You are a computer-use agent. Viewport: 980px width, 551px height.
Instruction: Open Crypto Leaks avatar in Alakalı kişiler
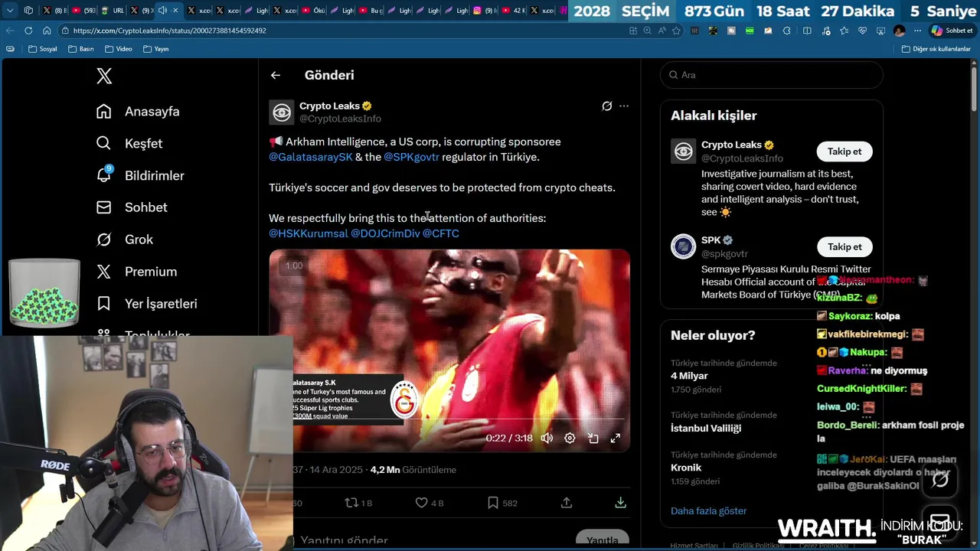coord(683,151)
